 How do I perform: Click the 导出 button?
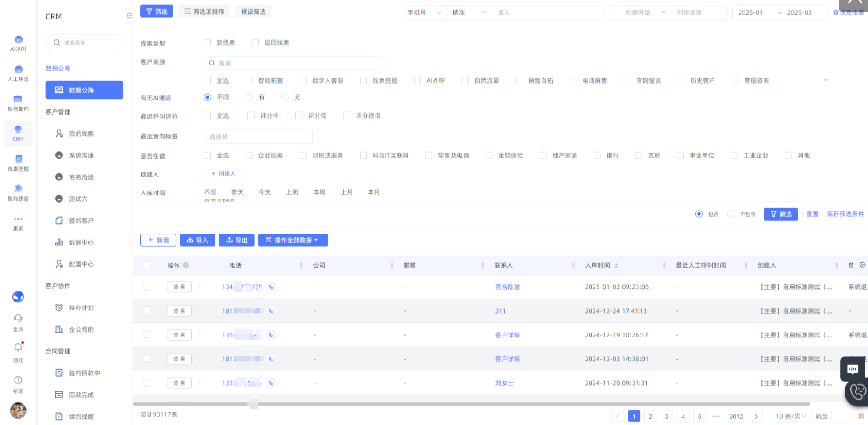click(237, 240)
